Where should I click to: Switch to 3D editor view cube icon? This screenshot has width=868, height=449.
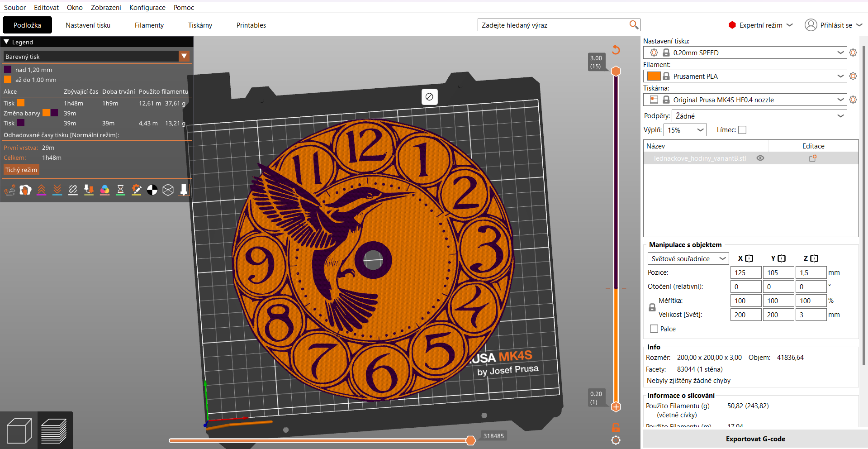tap(19, 431)
